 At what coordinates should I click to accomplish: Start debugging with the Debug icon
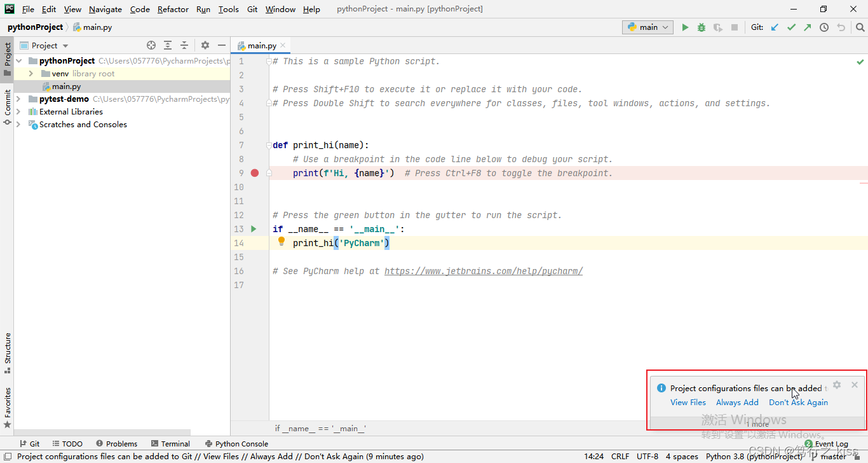700,27
